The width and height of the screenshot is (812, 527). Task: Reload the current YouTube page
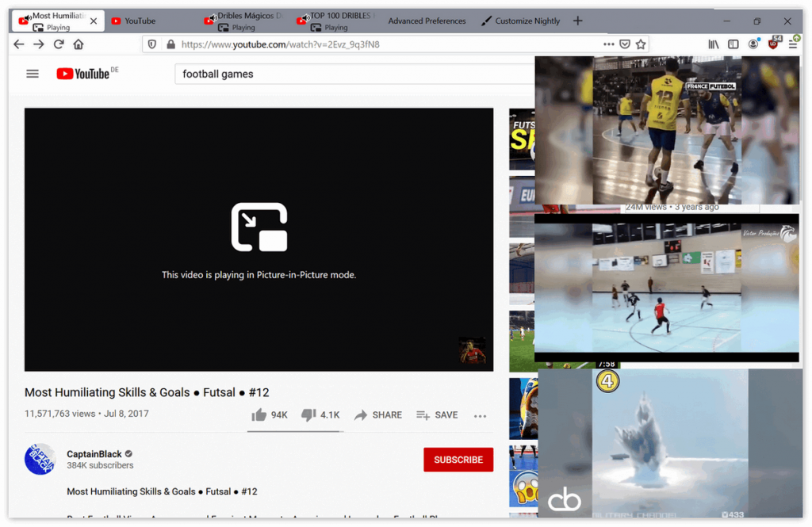click(x=59, y=44)
